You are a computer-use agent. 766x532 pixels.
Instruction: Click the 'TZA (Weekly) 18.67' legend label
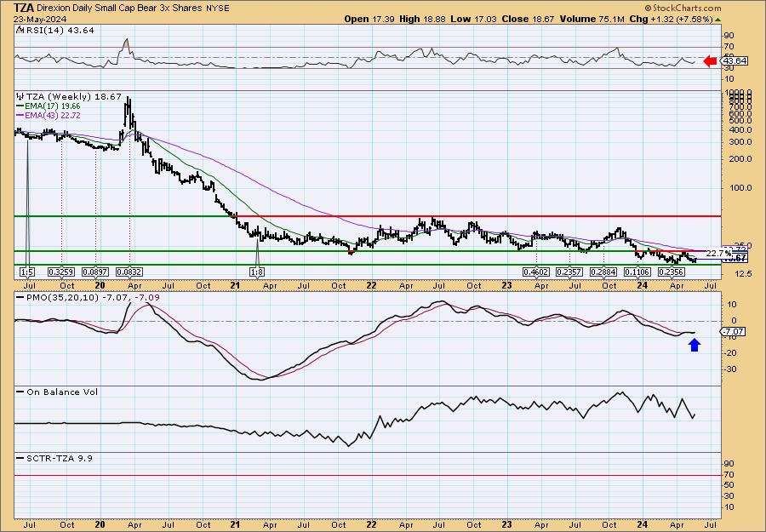pyautogui.click(x=72, y=97)
